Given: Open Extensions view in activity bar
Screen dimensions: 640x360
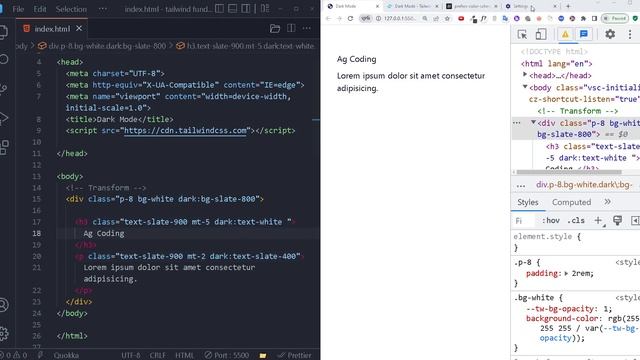Looking at the screenshot, I should tap(4, 147).
